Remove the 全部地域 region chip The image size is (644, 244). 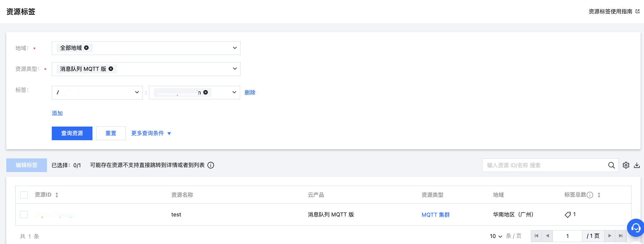coord(86,48)
